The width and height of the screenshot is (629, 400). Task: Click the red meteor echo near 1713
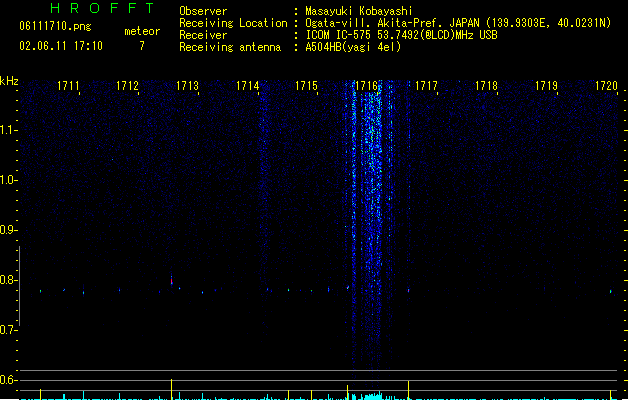point(172,280)
